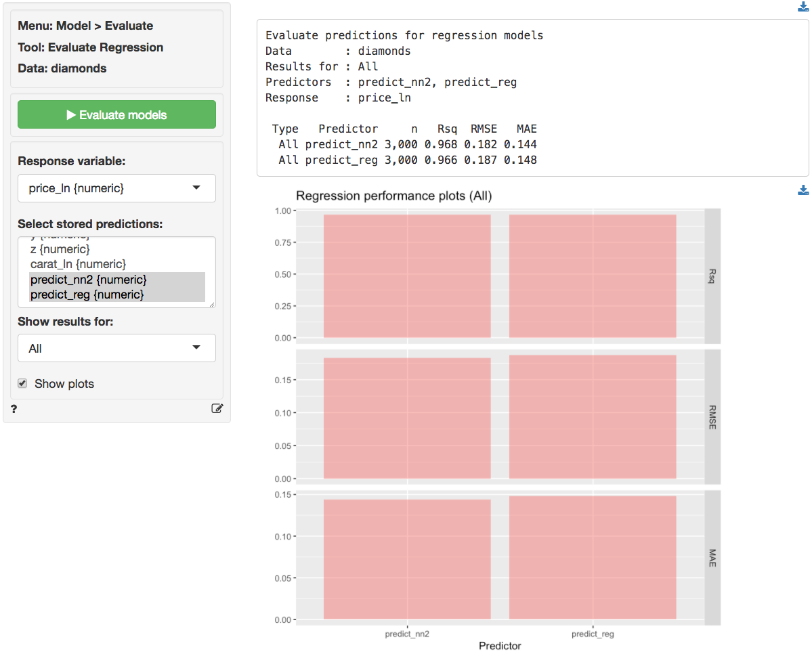Pick z {numeric} from the predictions list
The height and width of the screenshot is (654, 812).
pyautogui.click(x=60, y=249)
